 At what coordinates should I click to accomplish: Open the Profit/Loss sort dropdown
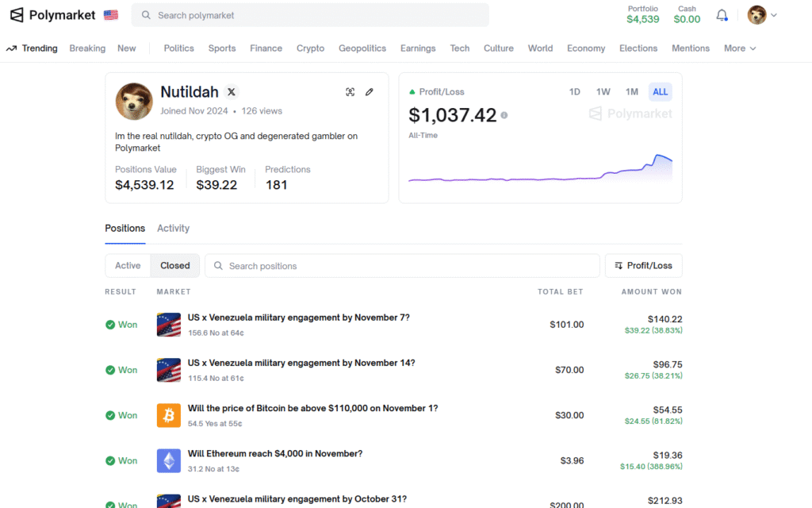click(x=643, y=266)
